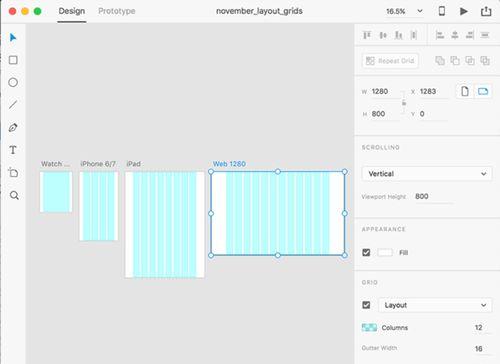Open the Vertical scrolling dropdown
The width and height of the screenshot is (500, 364).
coord(427,174)
